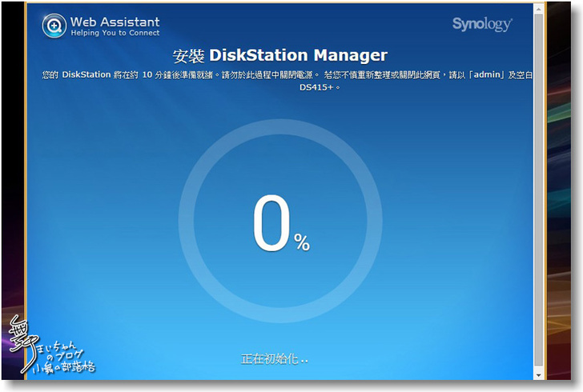Click the Web Assistant title text
583x392 pixels.
pos(115,22)
